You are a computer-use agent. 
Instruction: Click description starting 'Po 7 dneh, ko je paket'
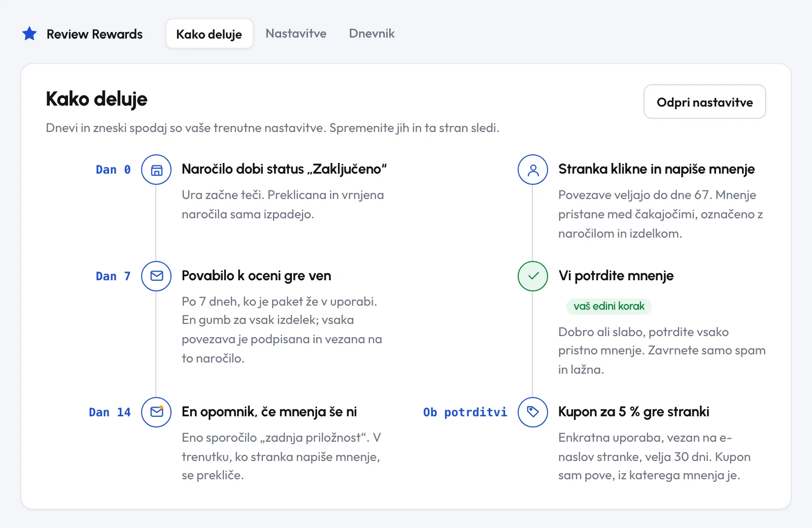click(282, 330)
